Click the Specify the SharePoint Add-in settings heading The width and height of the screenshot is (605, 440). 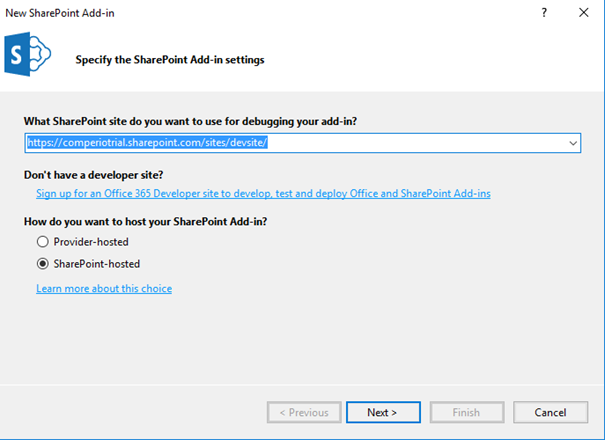point(170,60)
